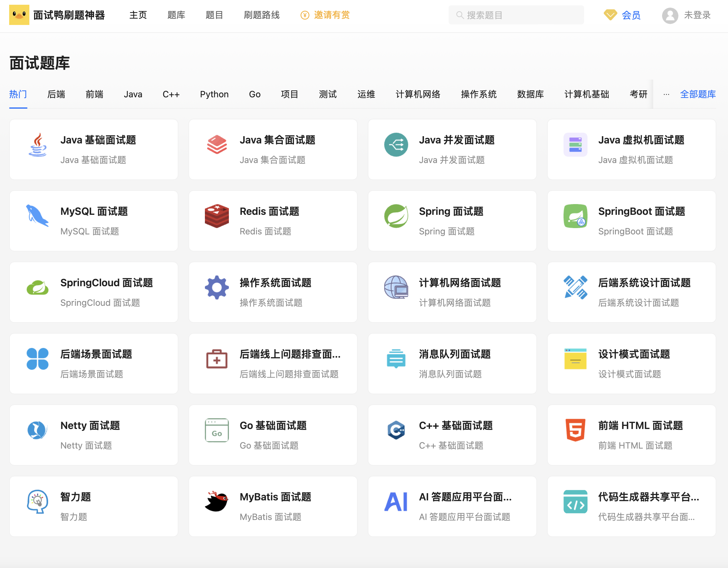728x568 pixels.
Task: Switch to the 操作系统 tab
Action: [479, 94]
